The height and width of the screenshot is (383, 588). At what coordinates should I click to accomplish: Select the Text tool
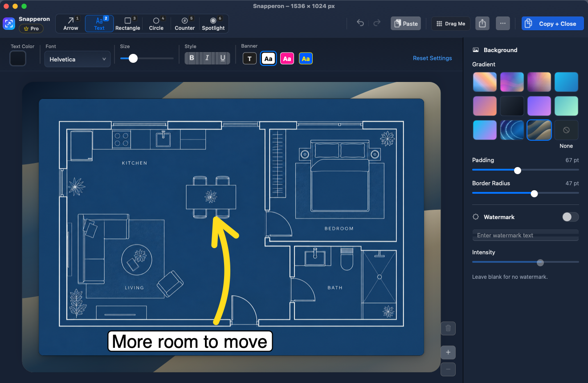pyautogui.click(x=99, y=24)
